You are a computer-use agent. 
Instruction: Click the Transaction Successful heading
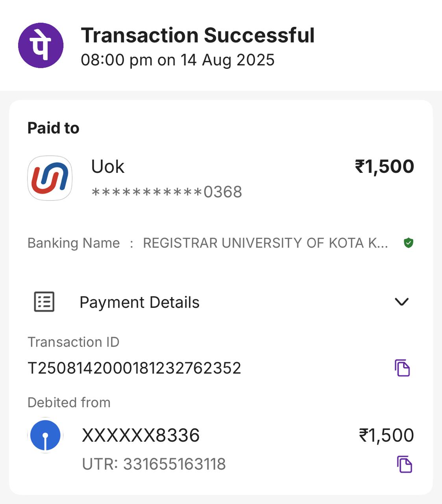pyautogui.click(x=198, y=35)
